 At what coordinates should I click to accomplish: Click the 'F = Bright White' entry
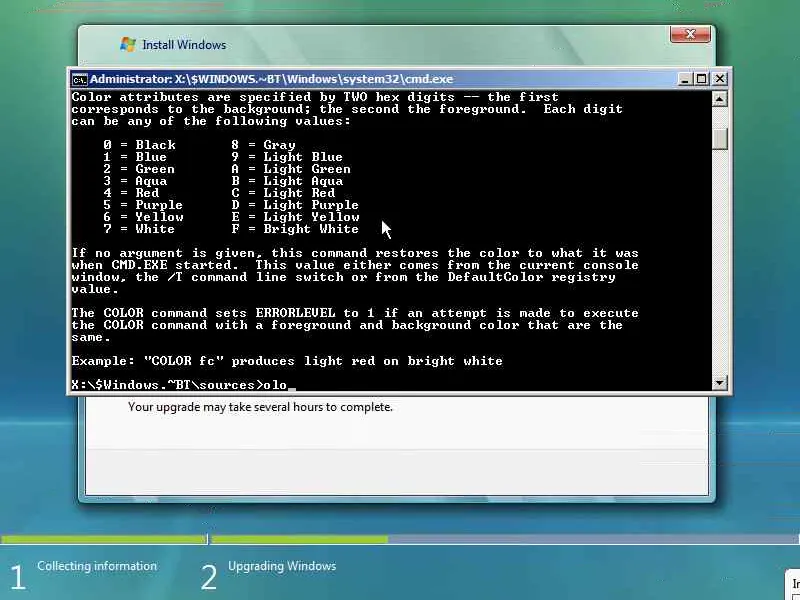[295, 229]
